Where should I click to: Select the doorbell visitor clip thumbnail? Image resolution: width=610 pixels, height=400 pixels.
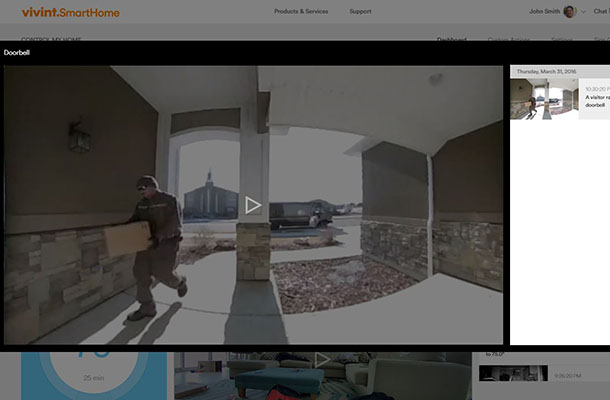click(544, 99)
